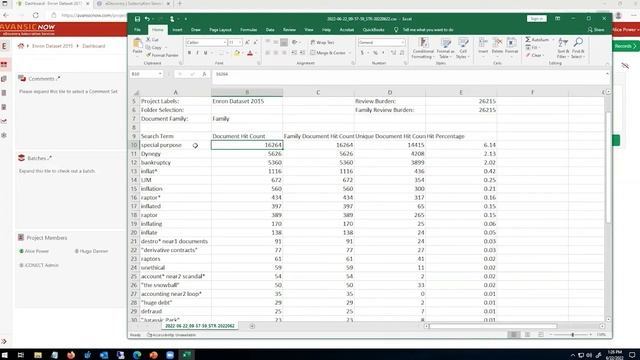Click AutoSum sigma button
Image resolution: width=640 pixels, height=360 pixels.
point(537,40)
